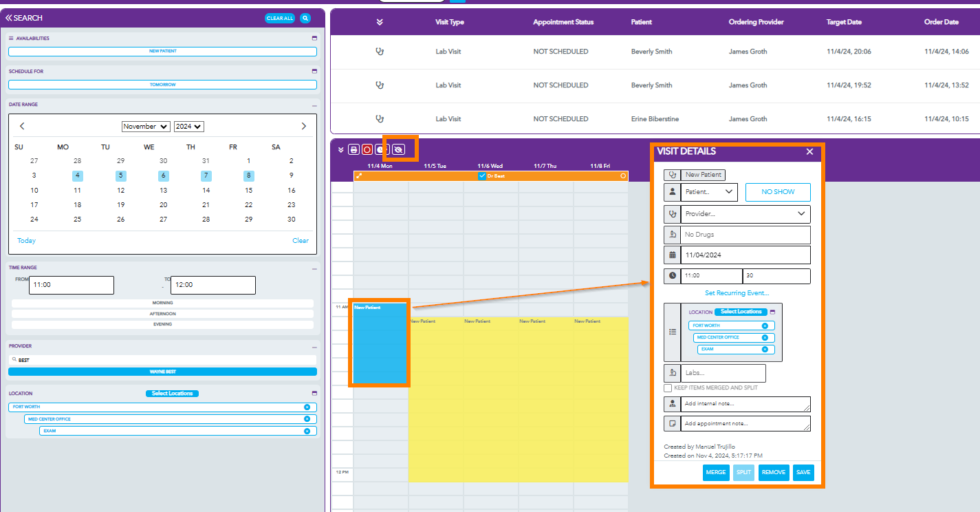Click the list icon beside Visit Details locations
Viewport: 980px width, 512px height.
click(672, 332)
